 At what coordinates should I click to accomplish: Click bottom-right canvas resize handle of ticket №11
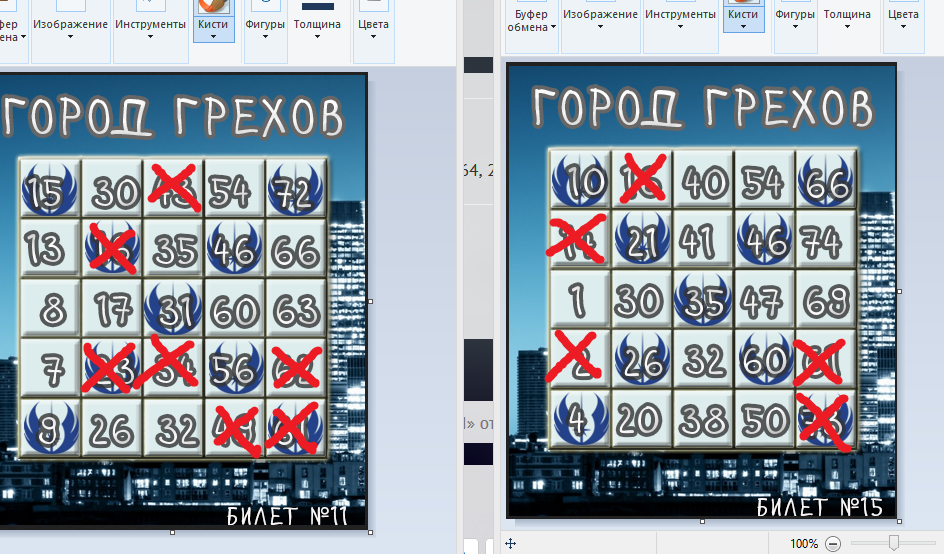click(x=370, y=531)
